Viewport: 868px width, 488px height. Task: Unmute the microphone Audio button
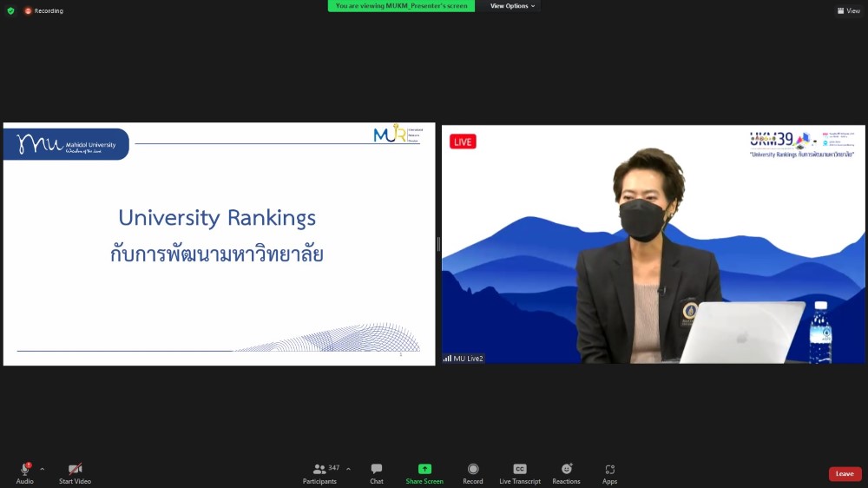click(24, 472)
